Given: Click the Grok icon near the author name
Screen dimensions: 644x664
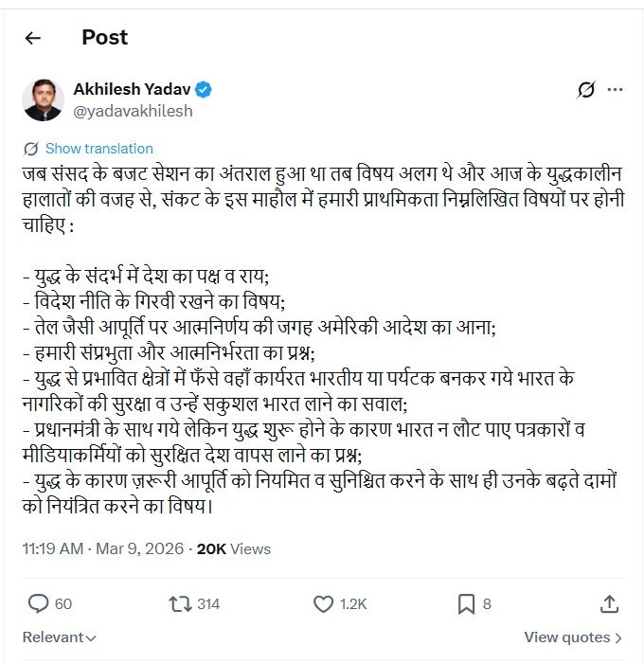Looking at the screenshot, I should click(x=586, y=91).
